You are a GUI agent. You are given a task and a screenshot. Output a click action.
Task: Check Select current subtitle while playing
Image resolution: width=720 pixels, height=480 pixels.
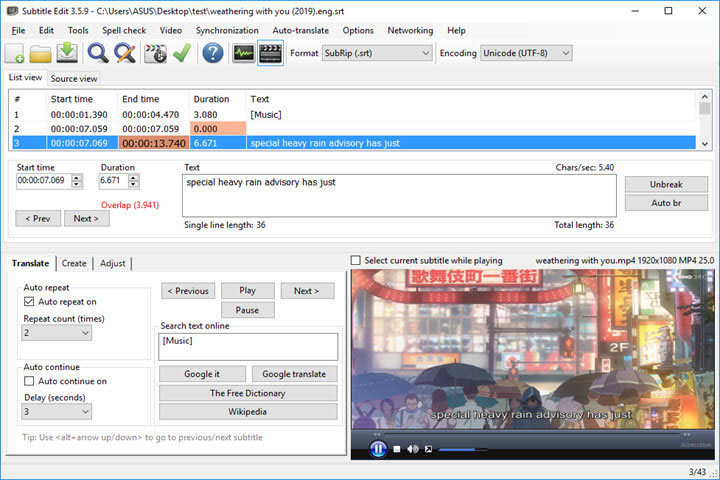coord(356,261)
